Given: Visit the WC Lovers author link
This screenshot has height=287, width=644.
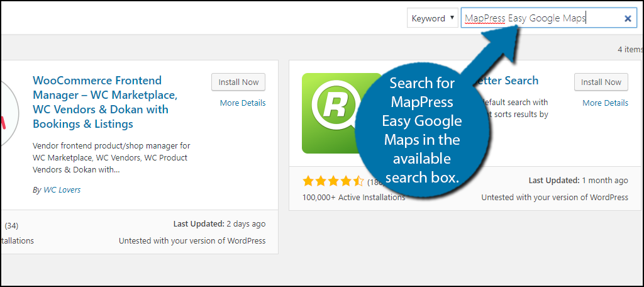Looking at the screenshot, I should (x=62, y=190).
